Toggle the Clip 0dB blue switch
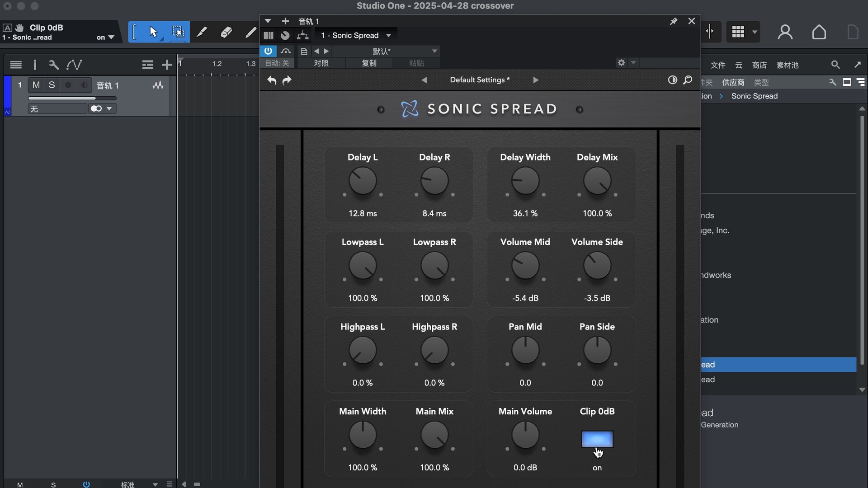868x488 pixels. 597,439
